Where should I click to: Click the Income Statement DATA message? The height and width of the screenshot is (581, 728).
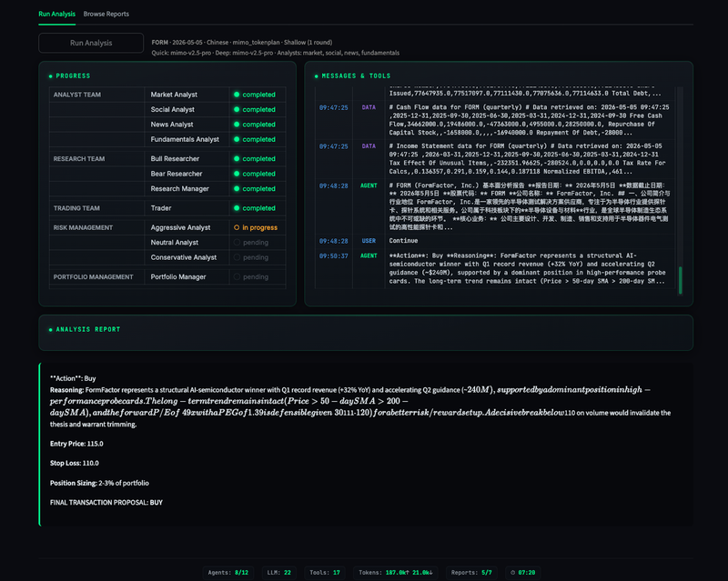495,159
